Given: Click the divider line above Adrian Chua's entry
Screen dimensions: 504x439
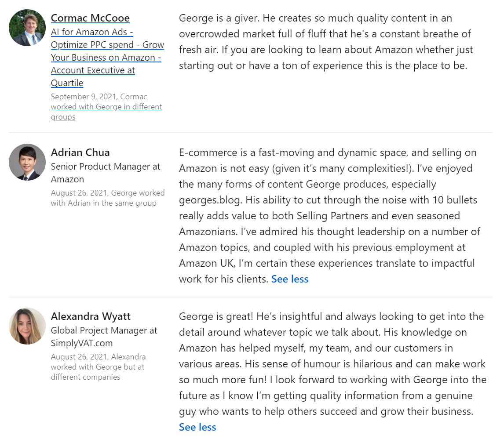Looking at the screenshot, I should [251, 133].
